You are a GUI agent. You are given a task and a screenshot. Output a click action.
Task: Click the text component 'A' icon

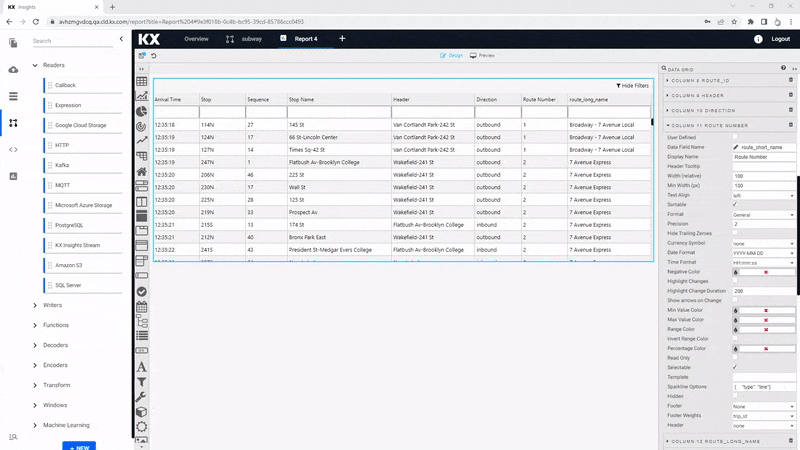click(142, 367)
